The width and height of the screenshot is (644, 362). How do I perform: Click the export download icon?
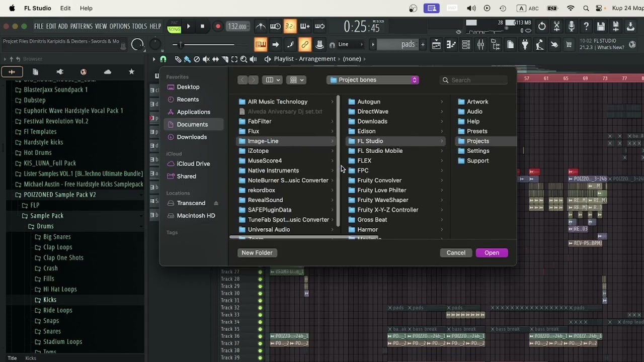(x=630, y=27)
